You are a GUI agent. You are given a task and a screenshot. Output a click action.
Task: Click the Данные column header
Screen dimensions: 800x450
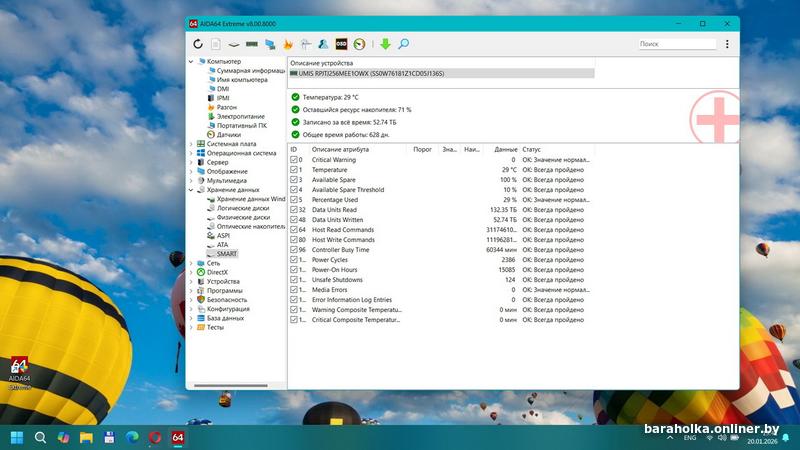[x=505, y=149]
